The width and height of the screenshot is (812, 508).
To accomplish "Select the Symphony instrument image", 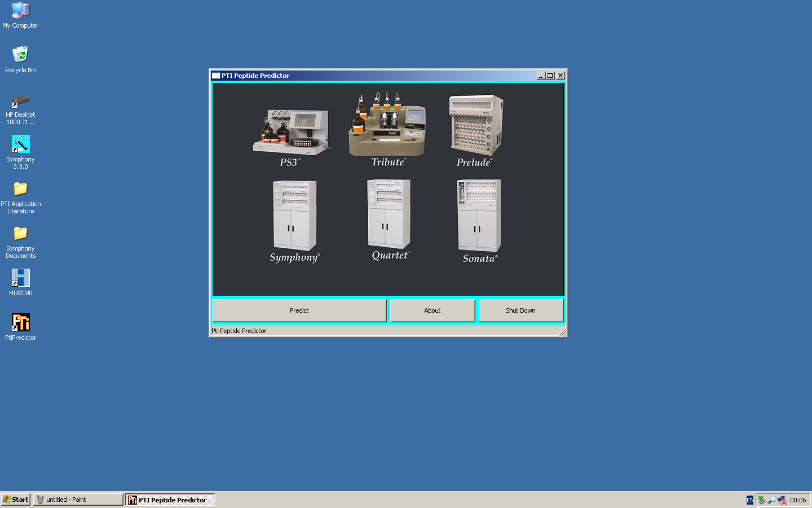I will (294, 217).
